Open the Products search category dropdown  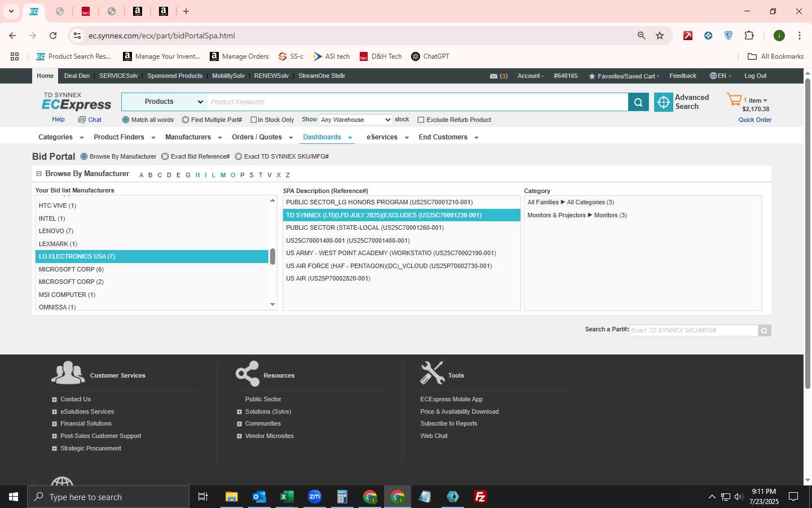[x=165, y=102]
